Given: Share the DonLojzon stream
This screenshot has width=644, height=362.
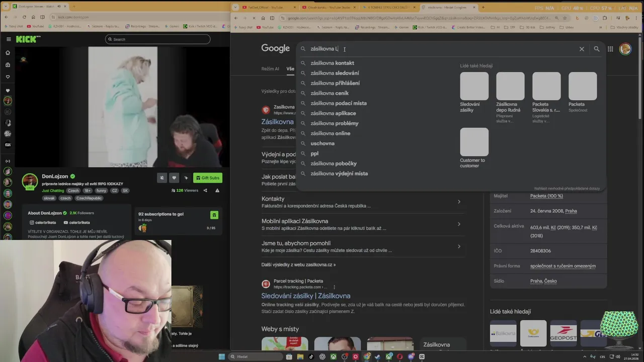Looking at the screenshot, I should (205, 191).
